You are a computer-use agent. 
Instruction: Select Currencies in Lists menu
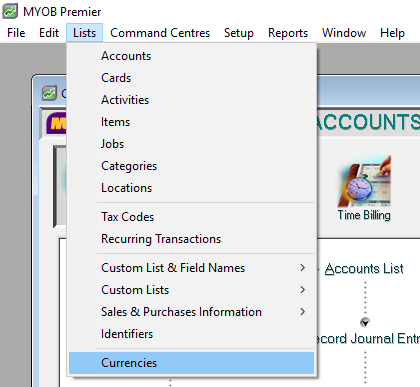tap(191, 363)
